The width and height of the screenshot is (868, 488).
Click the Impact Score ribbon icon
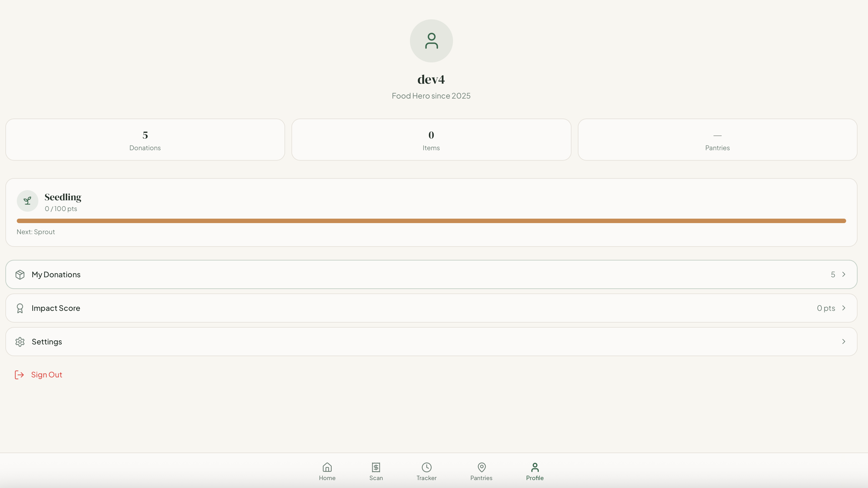tap(20, 308)
